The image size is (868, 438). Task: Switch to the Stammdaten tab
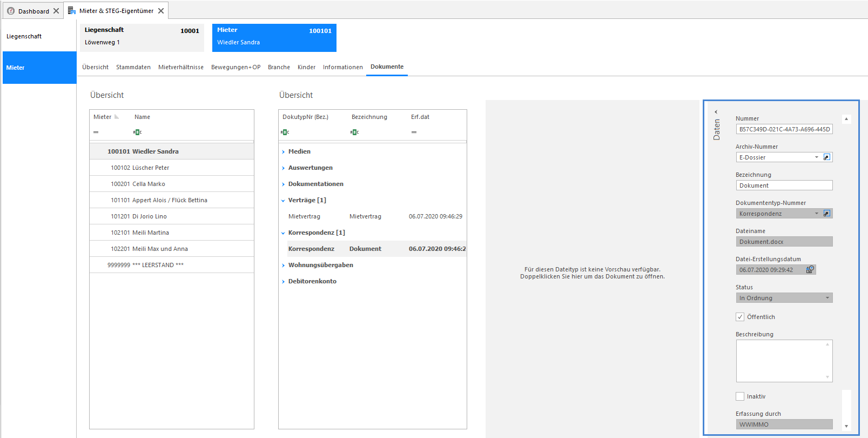[x=133, y=67]
